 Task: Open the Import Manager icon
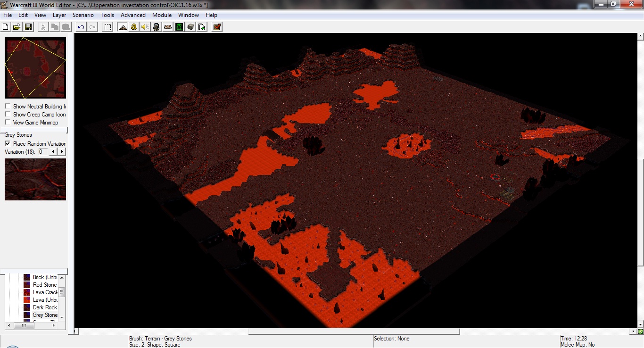tap(202, 27)
